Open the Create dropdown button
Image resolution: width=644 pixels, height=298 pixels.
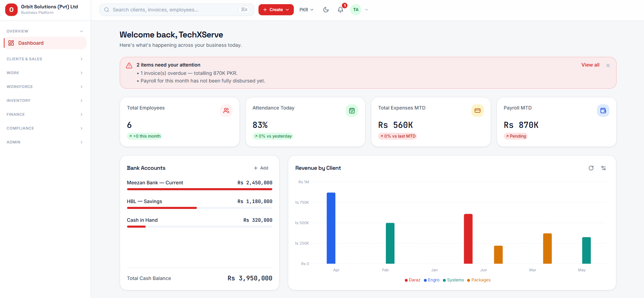click(x=276, y=10)
